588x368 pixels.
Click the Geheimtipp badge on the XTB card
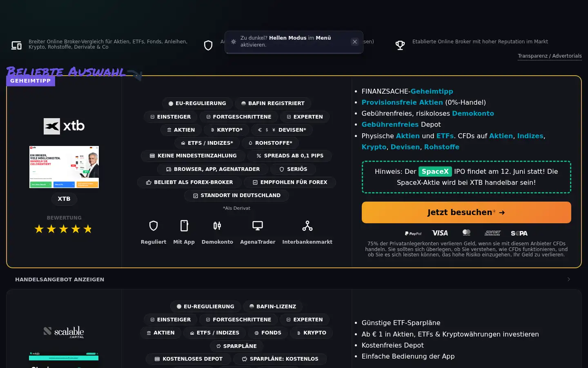(x=31, y=81)
